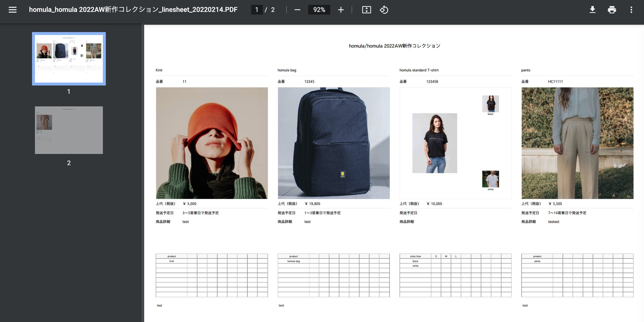Click the "color/size" table header cell

pyautogui.click(x=415, y=256)
